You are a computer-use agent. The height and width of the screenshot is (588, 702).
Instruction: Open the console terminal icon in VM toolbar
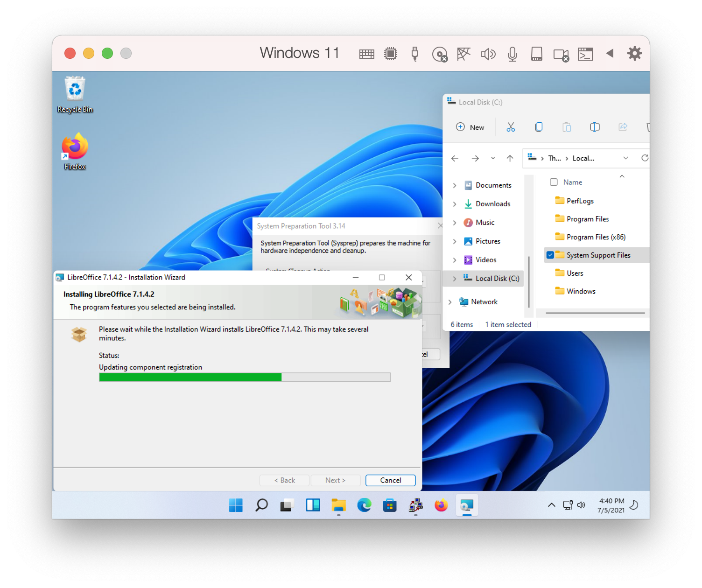click(585, 54)
